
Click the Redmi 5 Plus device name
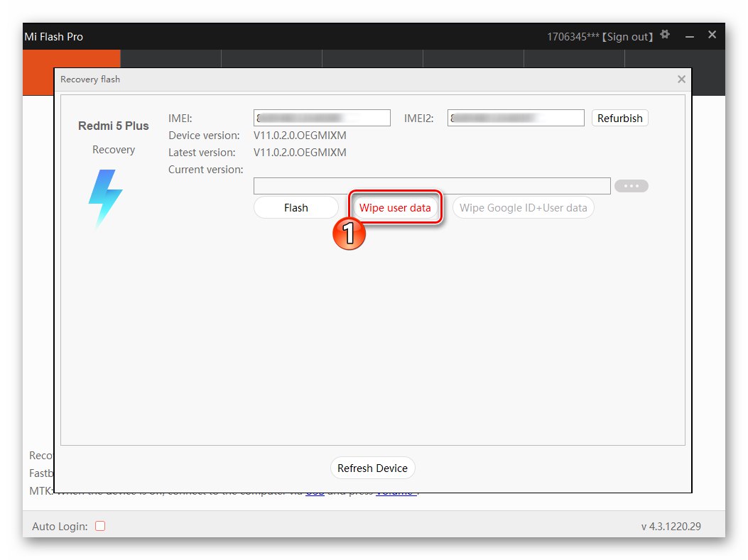point(114,126)
